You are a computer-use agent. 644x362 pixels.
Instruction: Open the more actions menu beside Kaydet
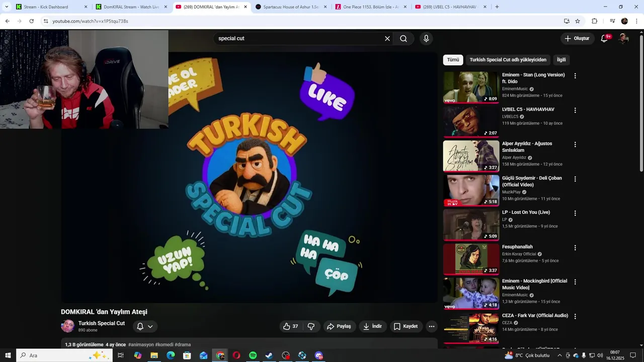pyautogui.click(x=431, y=326)
